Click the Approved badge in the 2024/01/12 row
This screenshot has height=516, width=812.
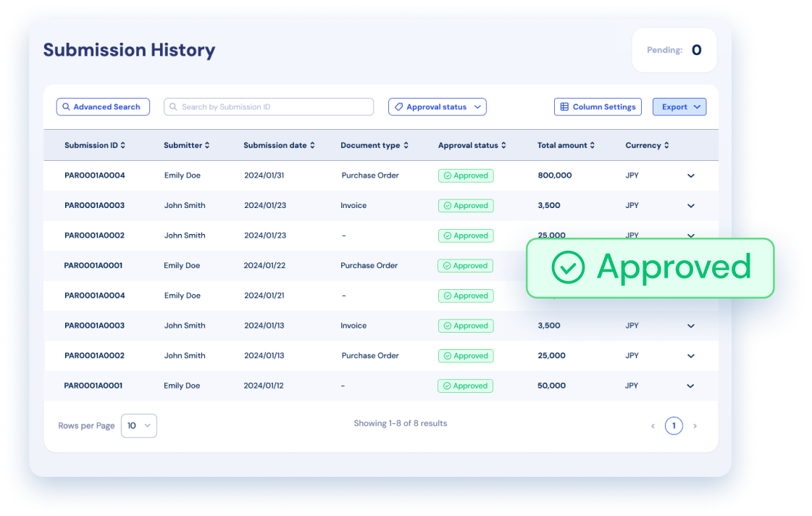point(465,386)
